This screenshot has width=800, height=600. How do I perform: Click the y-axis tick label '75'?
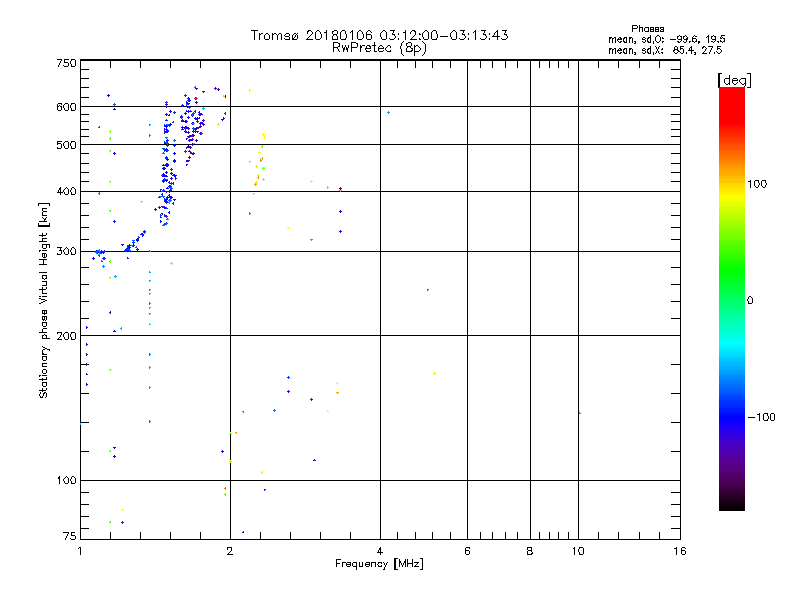[70, 536]
